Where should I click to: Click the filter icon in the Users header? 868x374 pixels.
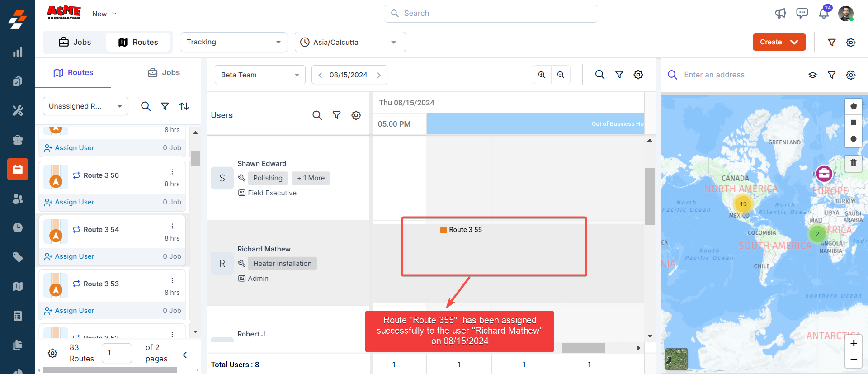point(337,115)
